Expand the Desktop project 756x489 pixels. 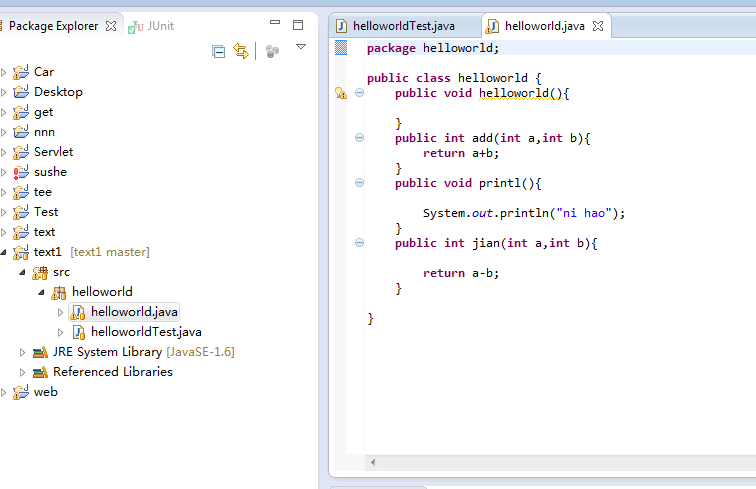coord(4,92)
